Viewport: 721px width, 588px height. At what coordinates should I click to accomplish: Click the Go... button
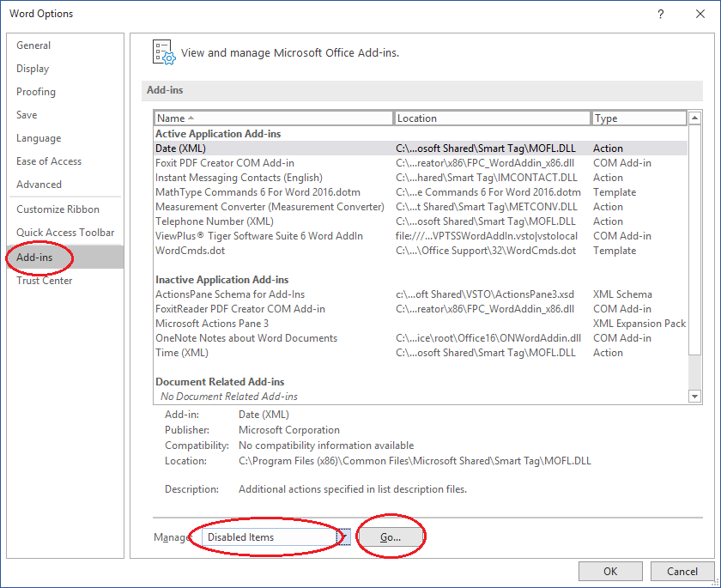[391, 537]
